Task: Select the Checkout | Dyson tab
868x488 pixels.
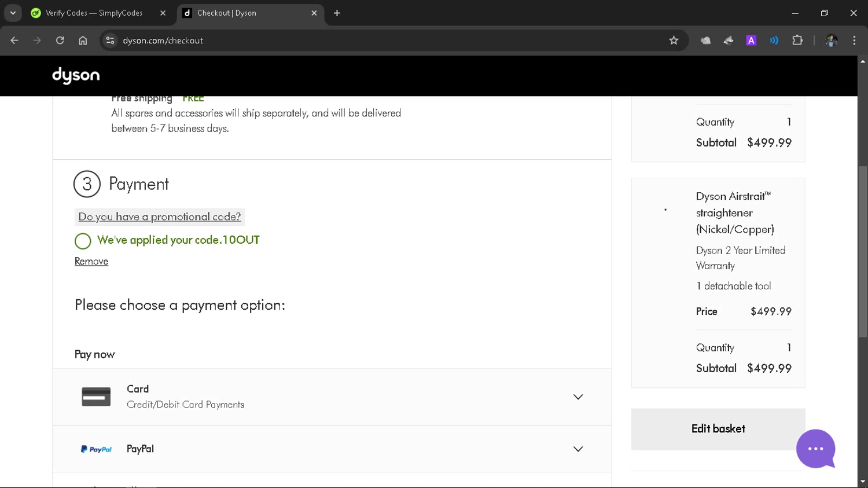Action: 247,13
